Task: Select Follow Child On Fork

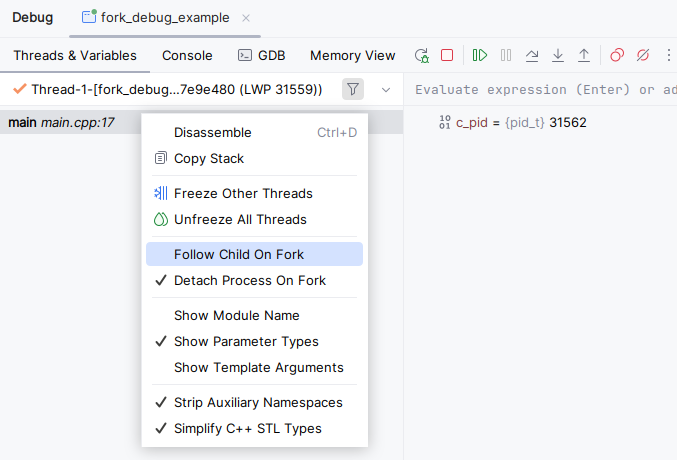Action: click(x=239, y=255)
